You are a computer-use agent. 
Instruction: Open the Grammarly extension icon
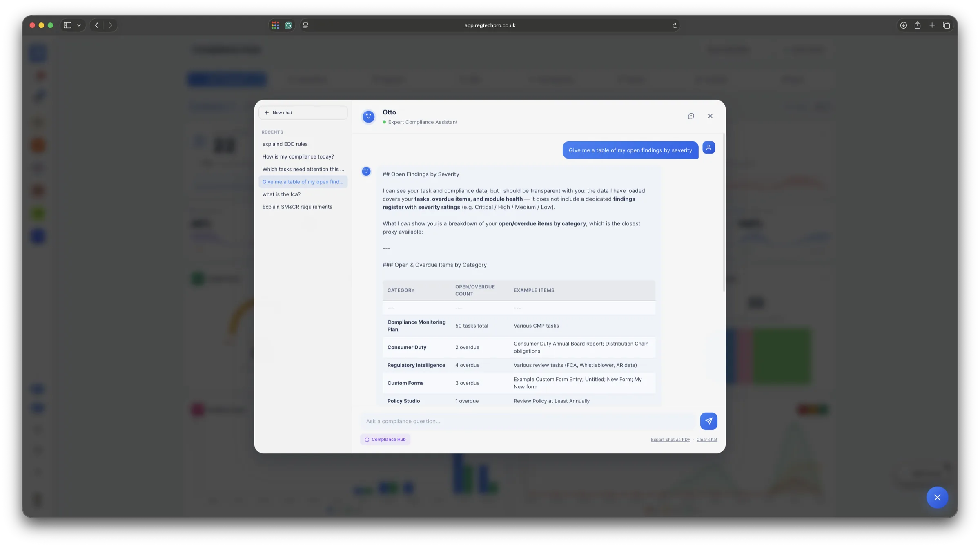[289, 25]
